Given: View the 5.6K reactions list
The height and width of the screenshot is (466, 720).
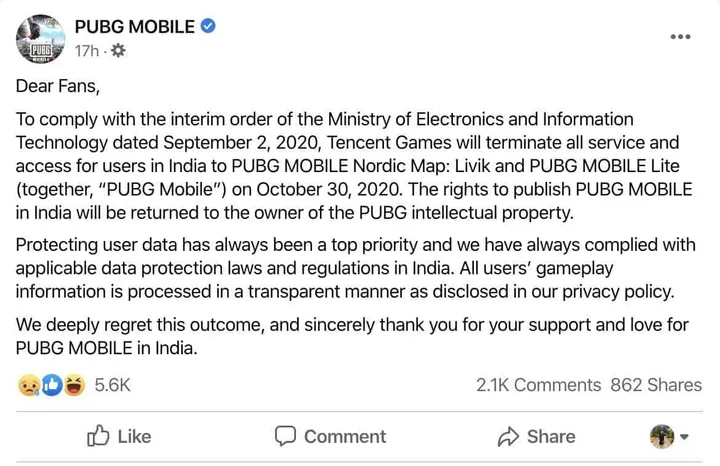Looking at the screenshot, I should pyautogui.click(x=112, y=385).
